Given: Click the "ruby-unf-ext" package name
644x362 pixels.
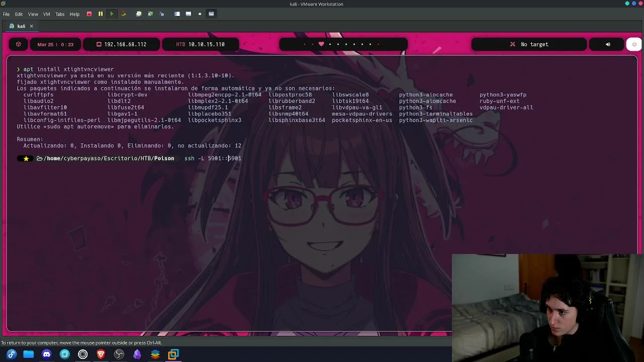Looking at the screenshot, I should (500, 101).
